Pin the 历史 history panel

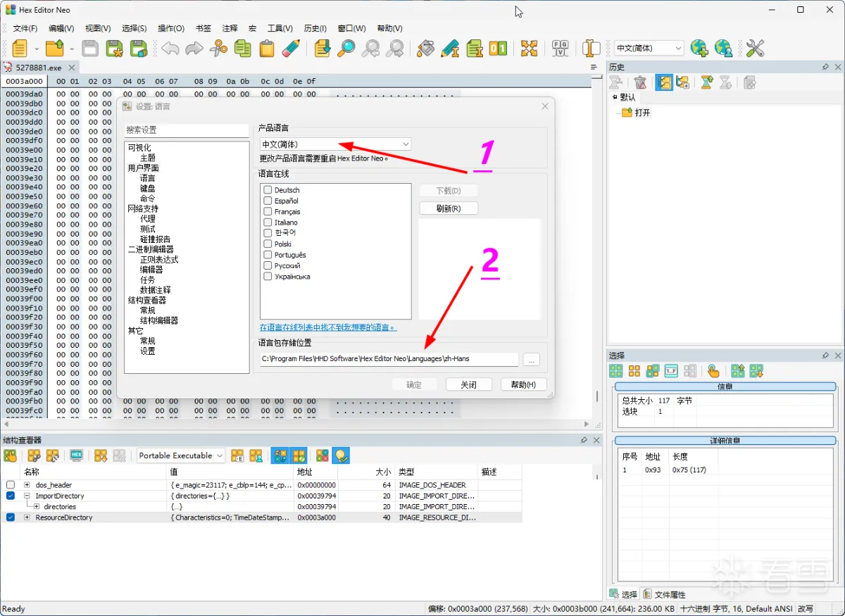point(825,67)
